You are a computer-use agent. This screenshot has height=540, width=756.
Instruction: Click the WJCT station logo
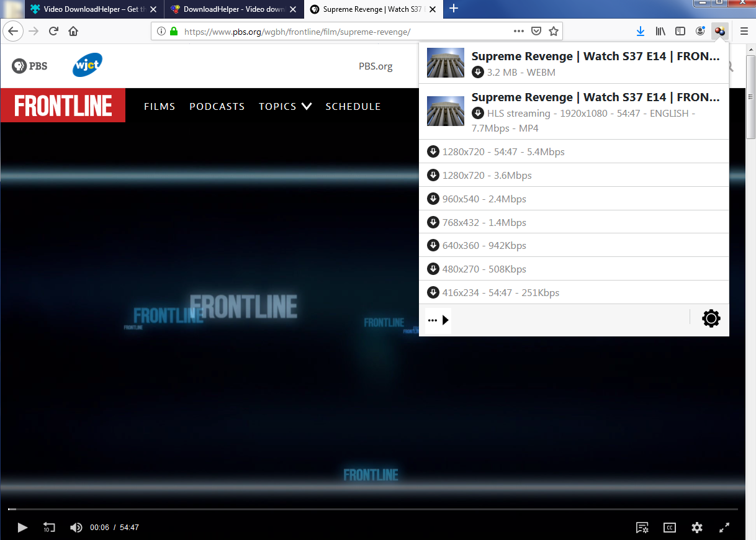coord(87,65)
